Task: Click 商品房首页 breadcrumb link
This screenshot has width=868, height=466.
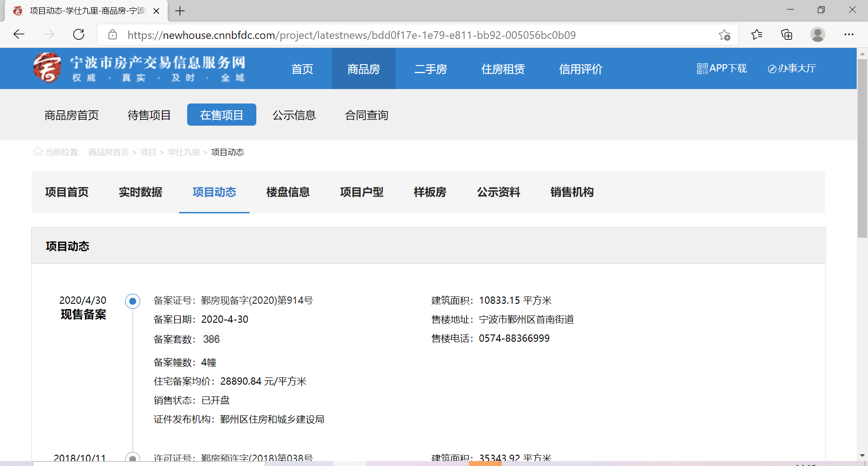Action: tap(108, 152)
